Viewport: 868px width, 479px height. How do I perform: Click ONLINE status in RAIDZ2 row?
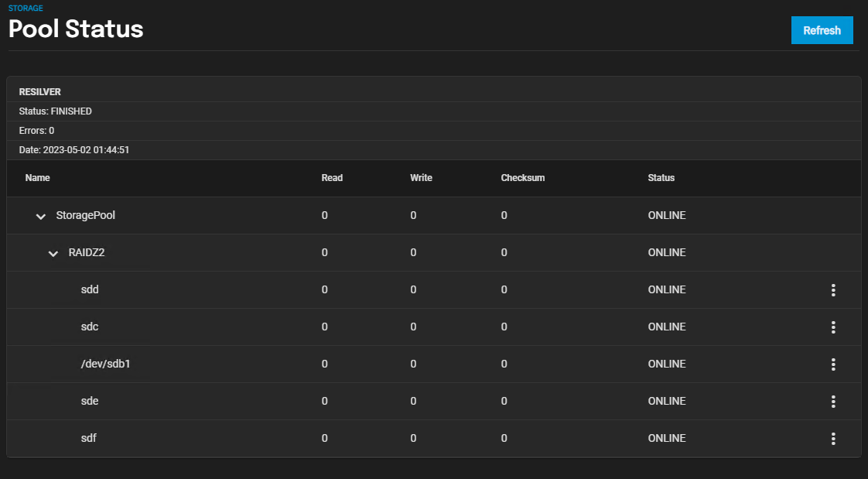click(667, 252)
